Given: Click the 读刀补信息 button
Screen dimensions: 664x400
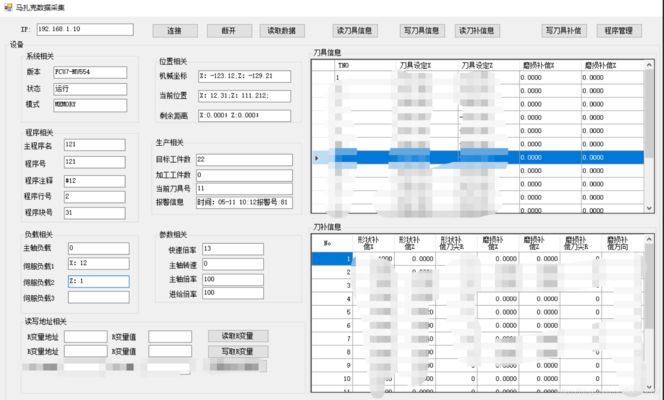Looking at the screenshot, I should [476, 30].
